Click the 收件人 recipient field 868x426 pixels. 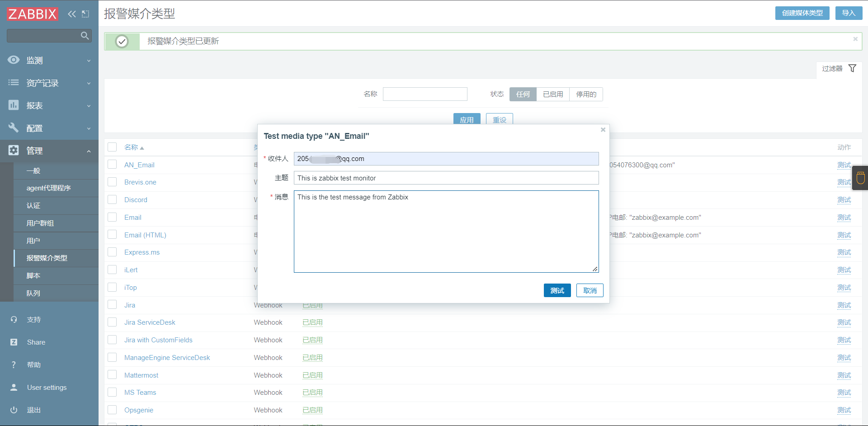pos(446,159)
